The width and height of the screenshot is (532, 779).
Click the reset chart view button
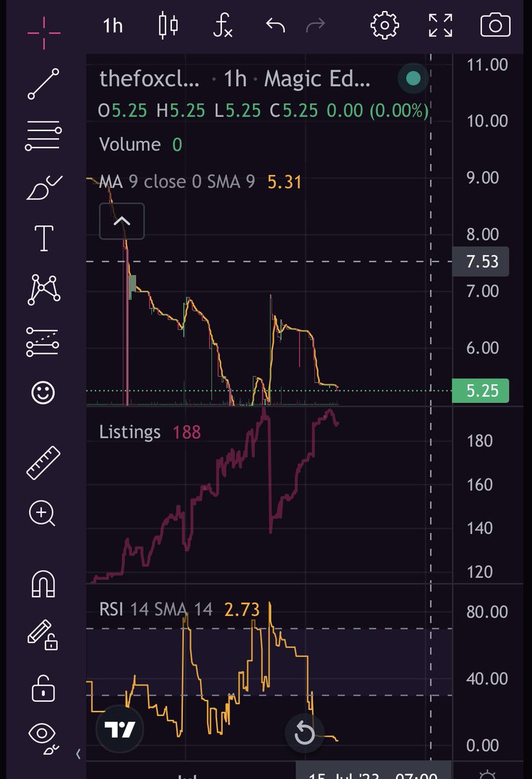(x=304, y=734)
